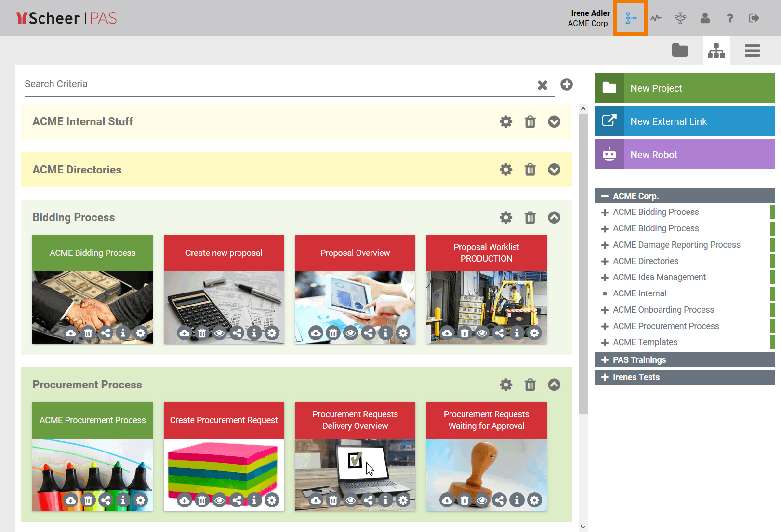
Task: Click the New Project button
Action: tap(685, 88)
